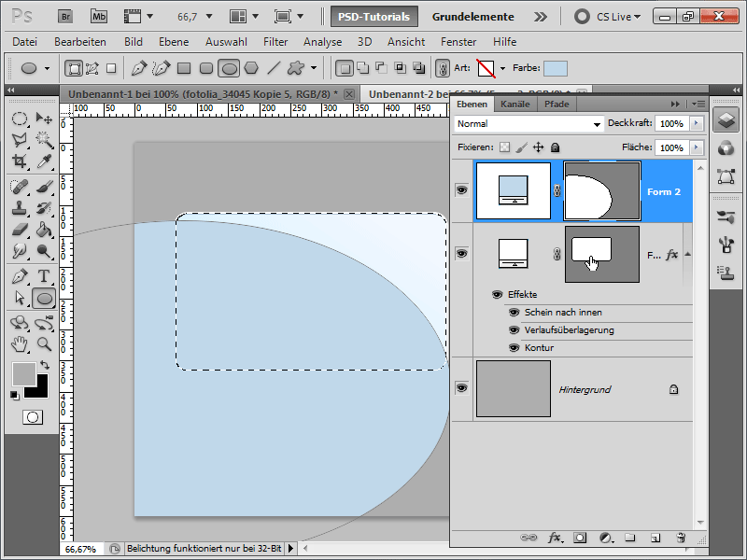Select Rounded Rectangle shape in options bar
Viewport: 747px width, 560px height.
tap(206, 68)
